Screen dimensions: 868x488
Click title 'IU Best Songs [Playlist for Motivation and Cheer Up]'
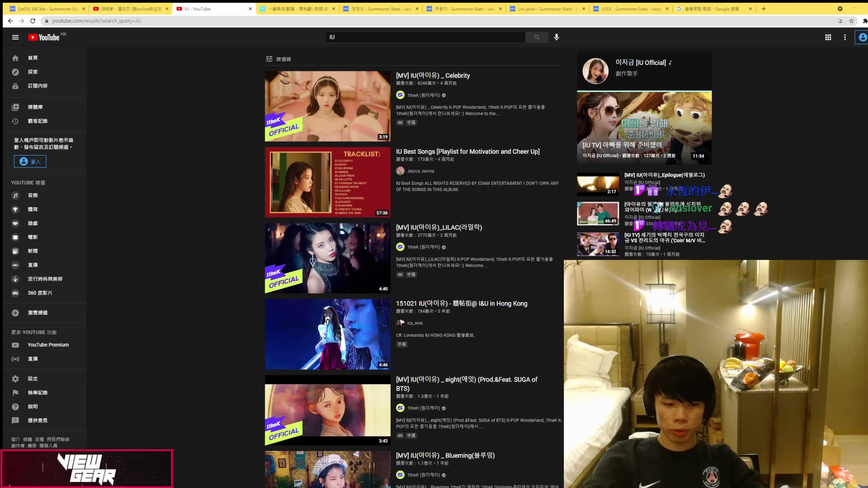click(x=468, y=151)
